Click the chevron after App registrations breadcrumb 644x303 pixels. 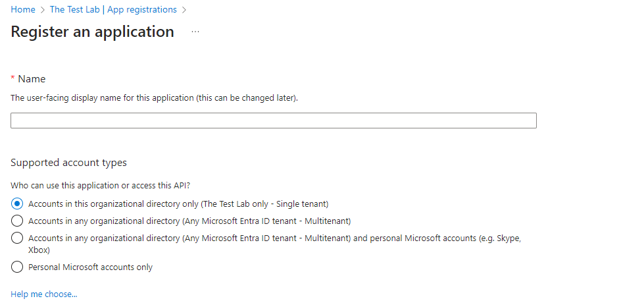pyautogui.click(x=184, y=10)
